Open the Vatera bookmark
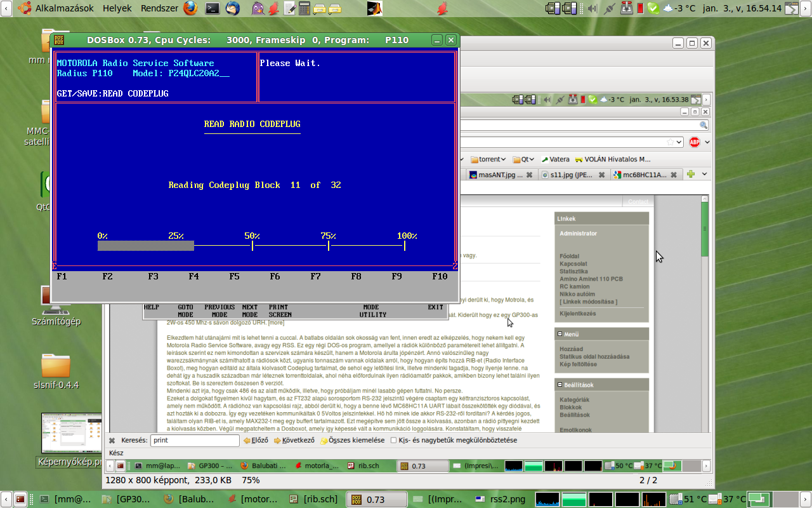Screen dimensions: 812x508 555,159
